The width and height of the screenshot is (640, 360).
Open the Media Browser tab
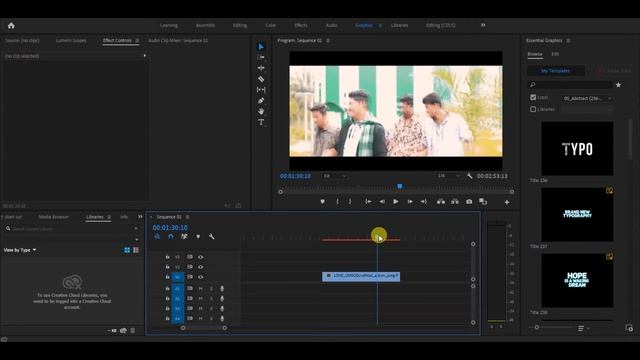click(53, 217)
